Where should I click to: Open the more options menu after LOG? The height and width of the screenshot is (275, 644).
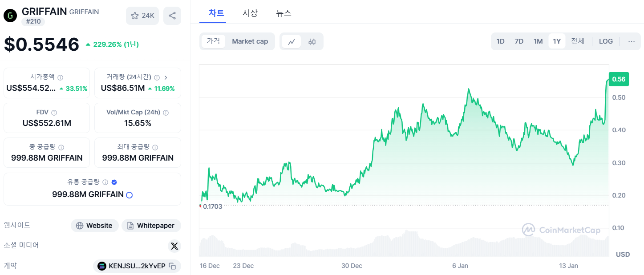[631, 41]
